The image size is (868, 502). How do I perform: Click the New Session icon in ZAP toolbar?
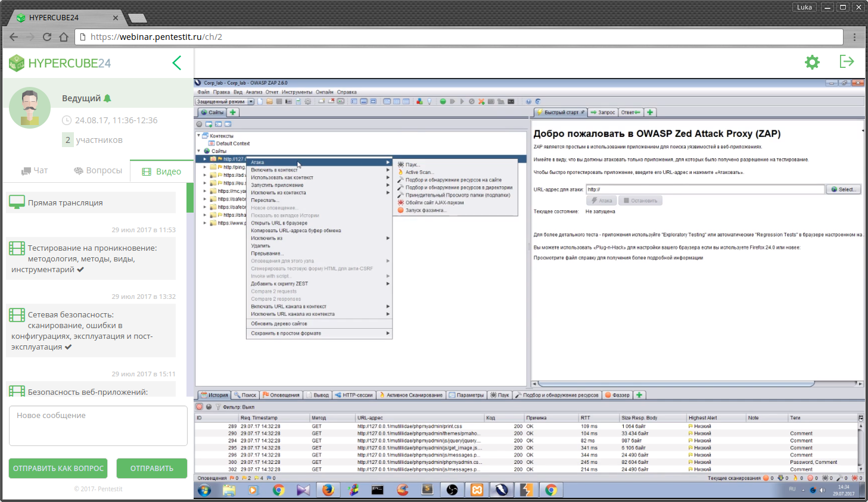[x=260, y=102]
